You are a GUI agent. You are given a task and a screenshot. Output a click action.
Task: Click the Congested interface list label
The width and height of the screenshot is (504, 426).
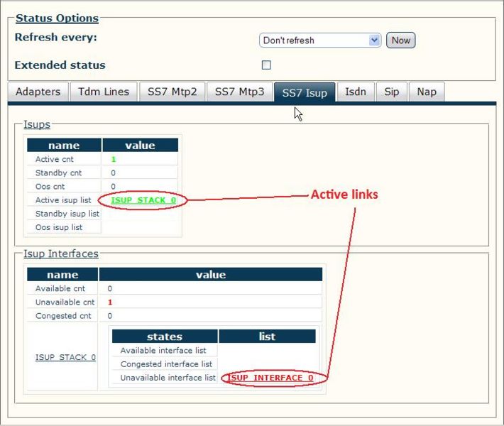tap(167, 364)
